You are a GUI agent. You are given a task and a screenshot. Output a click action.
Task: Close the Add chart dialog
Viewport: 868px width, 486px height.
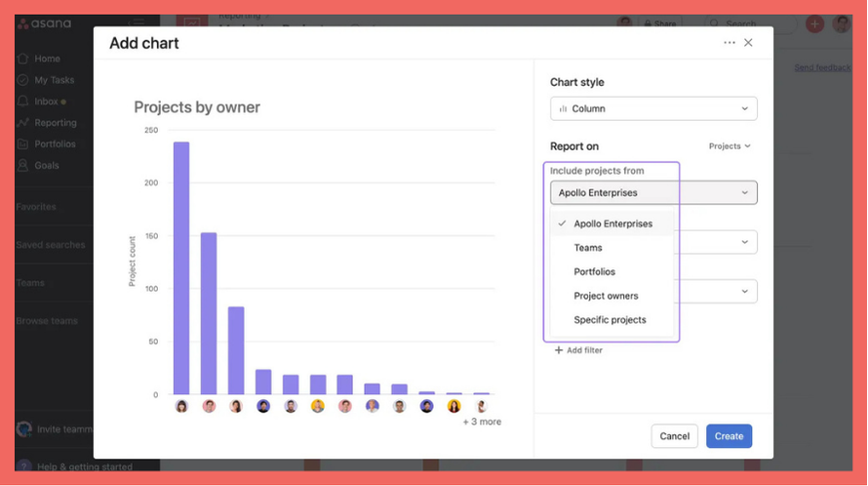[x=748, y=43]
